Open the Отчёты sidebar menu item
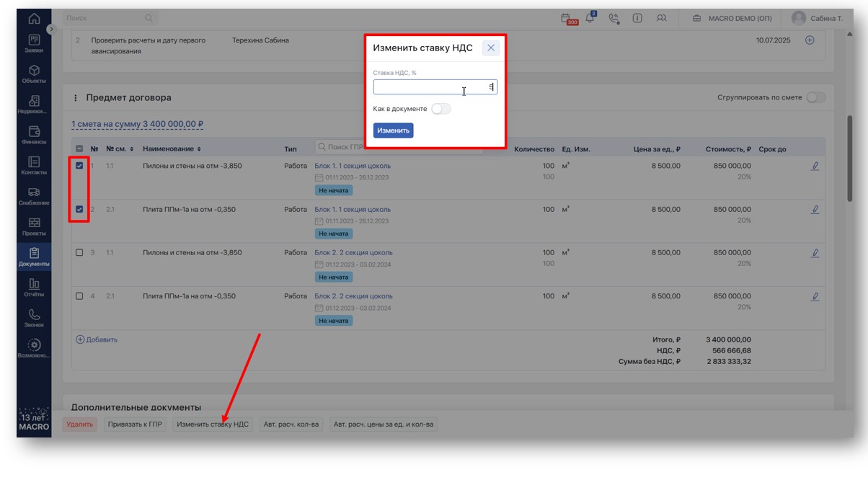 tap(34, 288)
